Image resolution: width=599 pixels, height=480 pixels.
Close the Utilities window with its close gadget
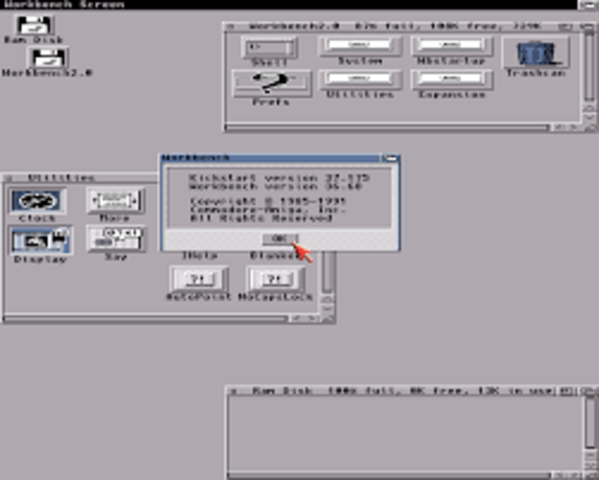pos(8,178)
